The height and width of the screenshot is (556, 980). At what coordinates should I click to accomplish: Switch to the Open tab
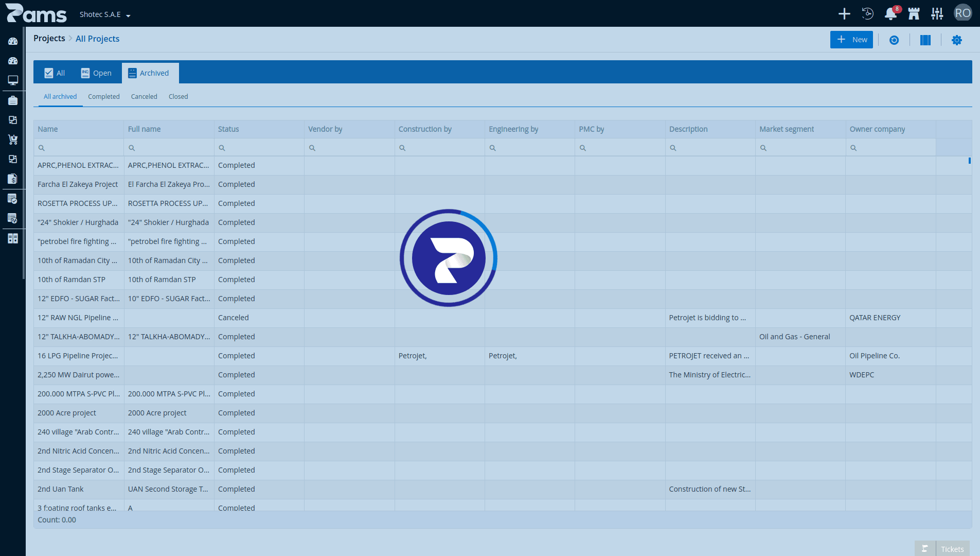(x=96, y=73)
